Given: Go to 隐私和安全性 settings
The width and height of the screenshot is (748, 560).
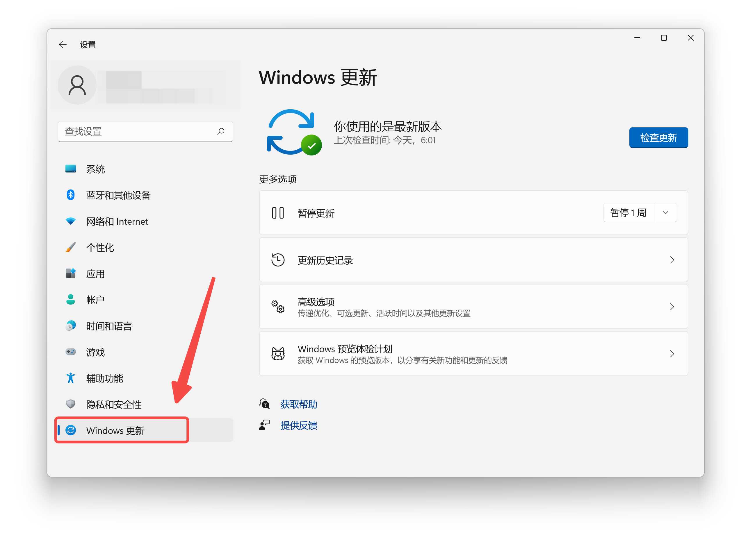Looking at the screenshot, I should tap(145, 404).
